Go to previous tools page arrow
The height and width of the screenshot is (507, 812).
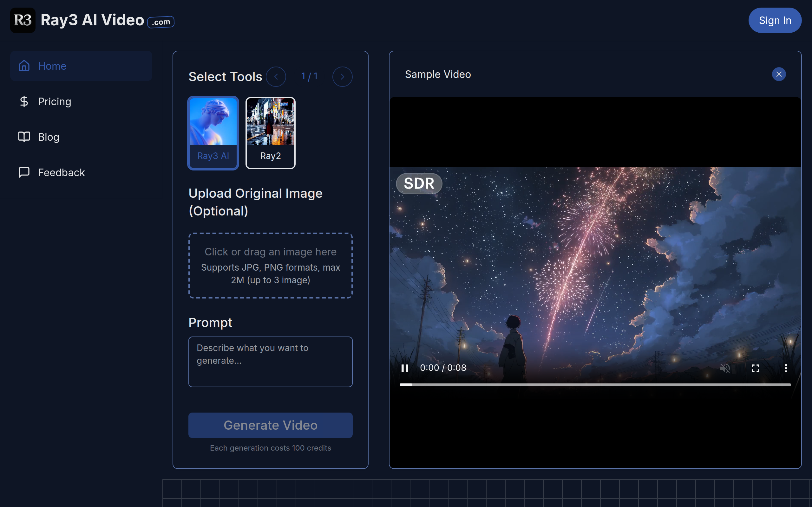(x=276, y=77)
